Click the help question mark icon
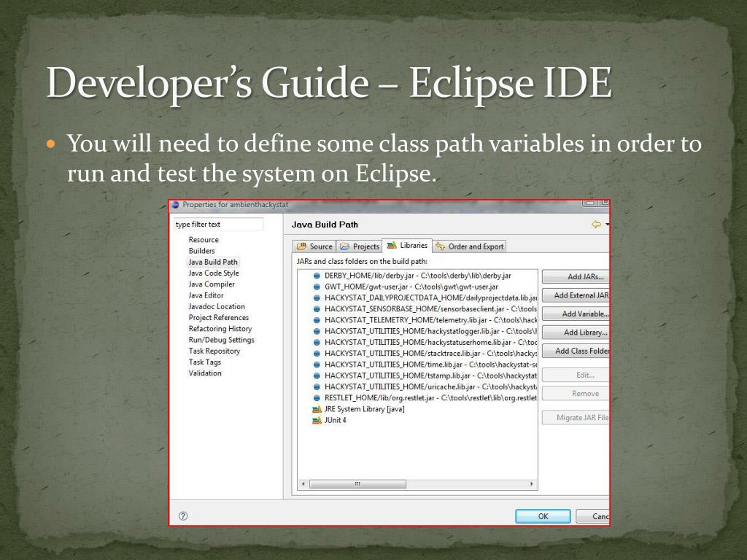747x560 pixels. click(x=183, y=516)
